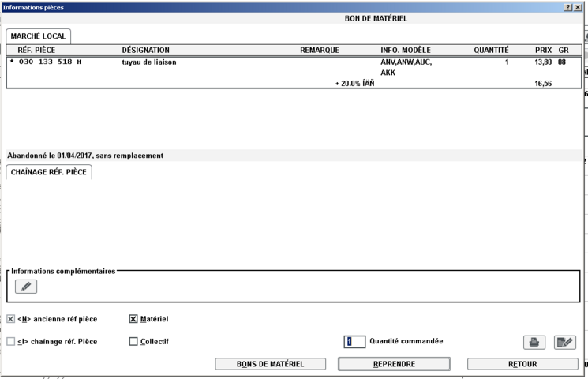Uncheck the Matériel checkbox
Screen dimensions: 588x379
[133, 320]
